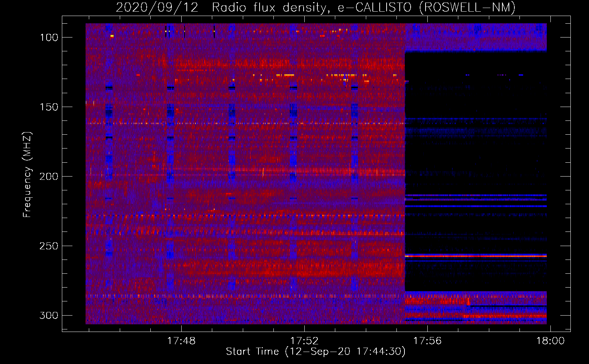Click the x-axis label "Start Time (12-Sep-20 17:44:30)"
This screenshot has height=364, width=589.
point(316,352)
